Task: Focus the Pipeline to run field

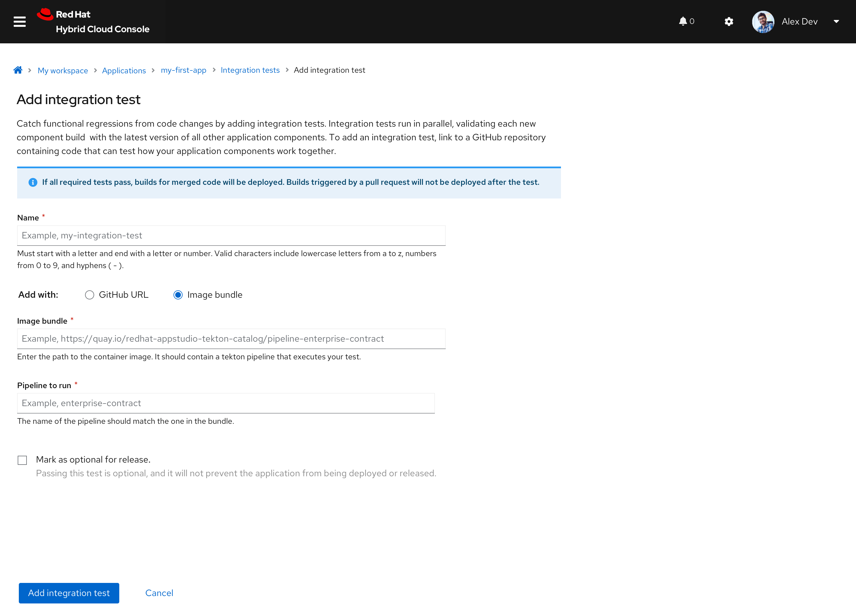Action: pyautogui.click(x=226, y=403)
